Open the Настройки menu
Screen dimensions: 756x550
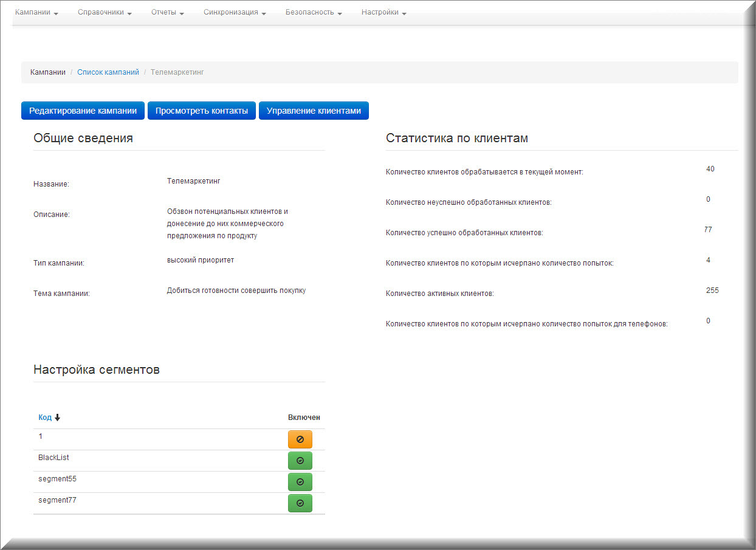[x=383, y=12]
